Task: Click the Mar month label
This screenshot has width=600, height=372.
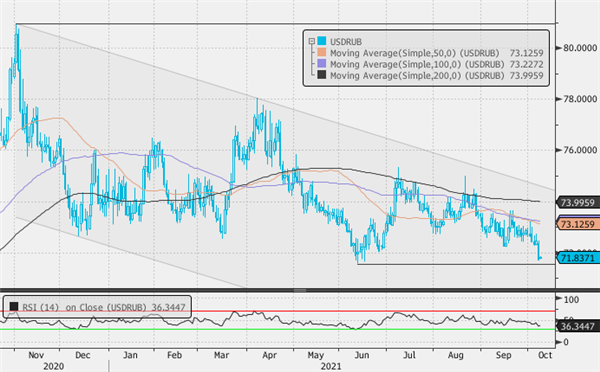Action: tap(222, 355)
